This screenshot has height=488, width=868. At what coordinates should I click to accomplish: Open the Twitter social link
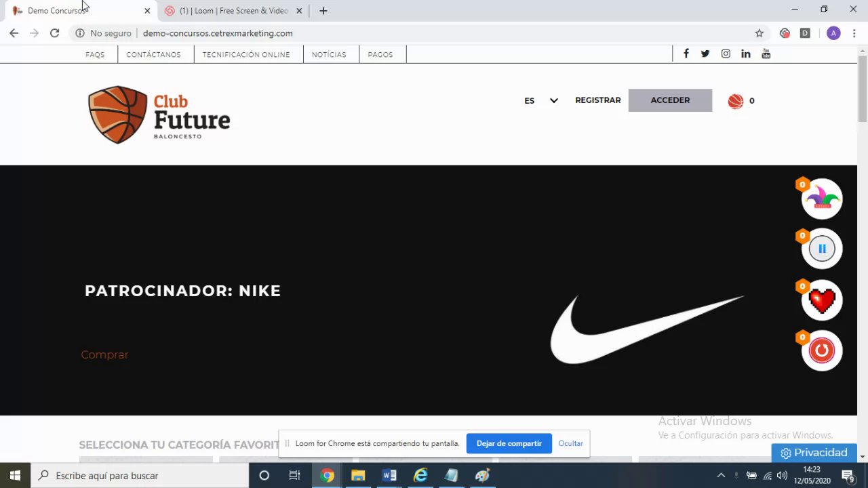coord(705,54)
